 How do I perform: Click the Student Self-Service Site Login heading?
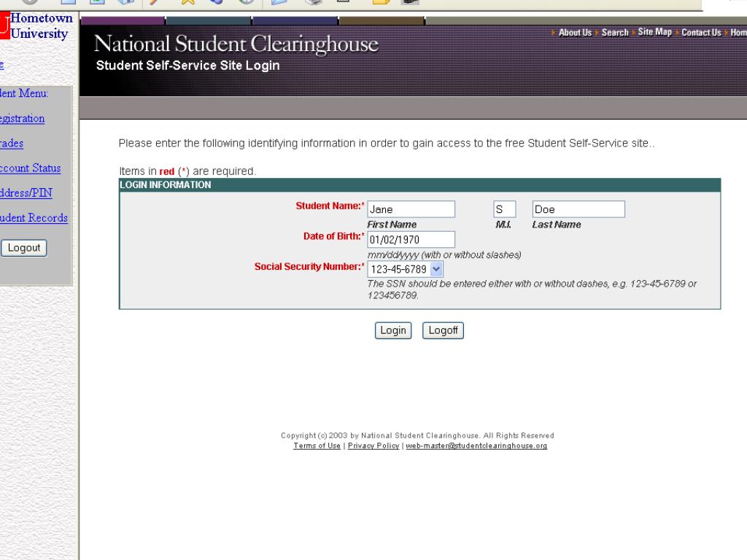187,66
